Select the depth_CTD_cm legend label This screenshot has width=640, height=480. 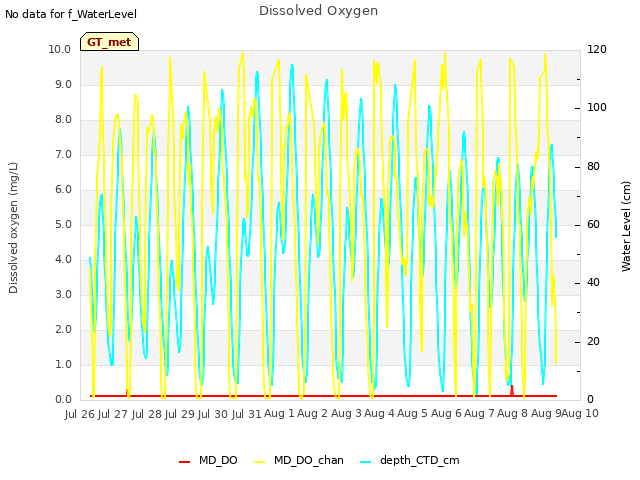point(420,460)
